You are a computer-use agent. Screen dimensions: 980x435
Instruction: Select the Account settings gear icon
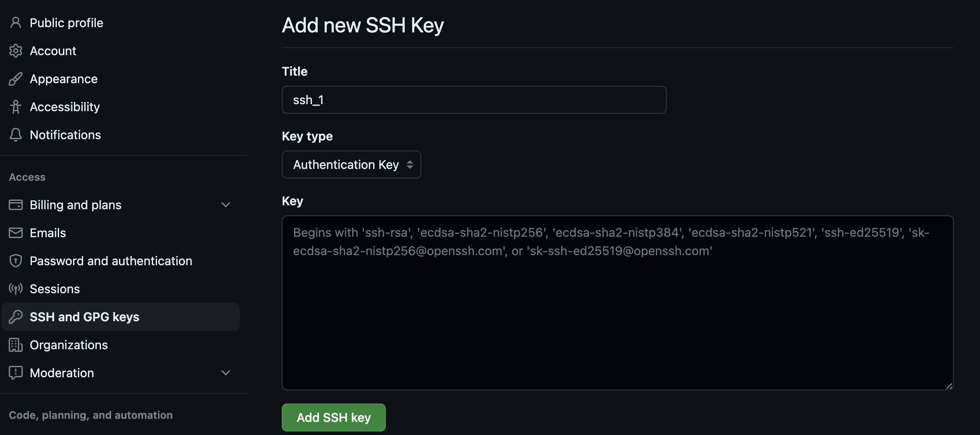point(16,51)
